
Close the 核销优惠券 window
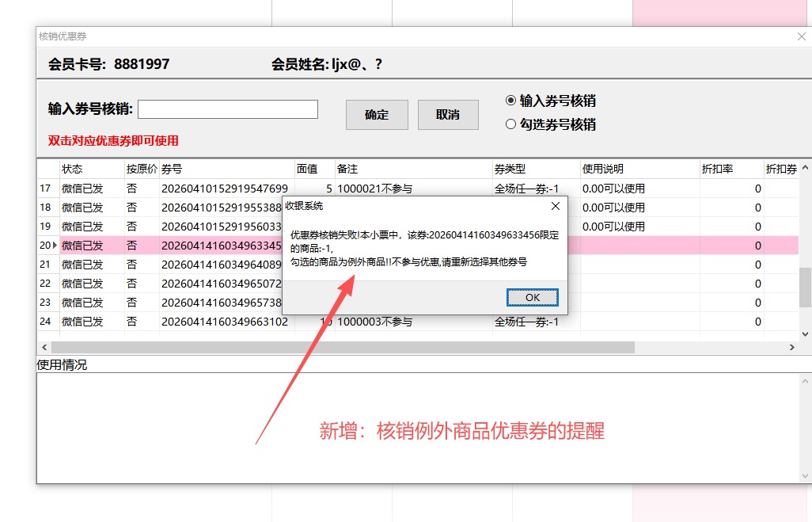pos(801,36)
